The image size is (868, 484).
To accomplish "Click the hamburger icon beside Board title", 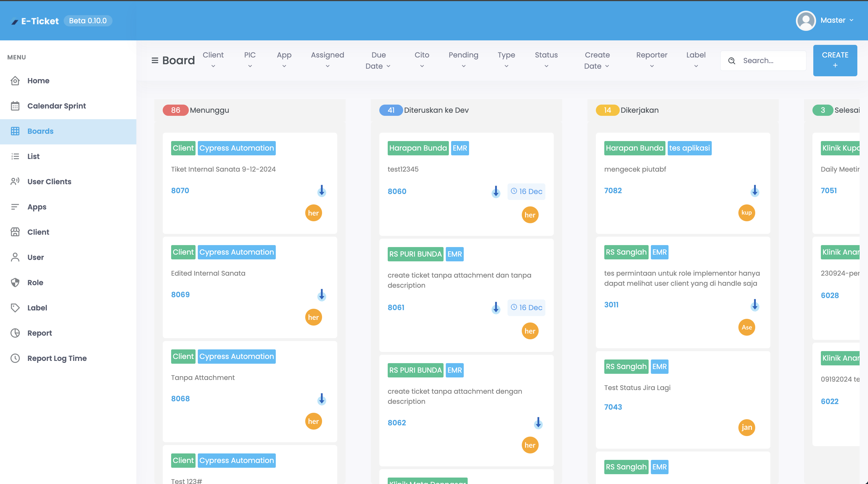I will tap(155, 60).
